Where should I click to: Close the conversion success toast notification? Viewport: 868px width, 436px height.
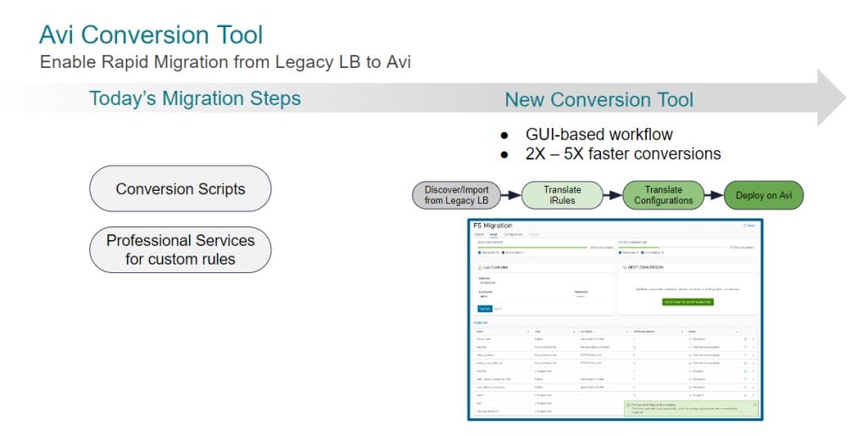tap(755, 405)
